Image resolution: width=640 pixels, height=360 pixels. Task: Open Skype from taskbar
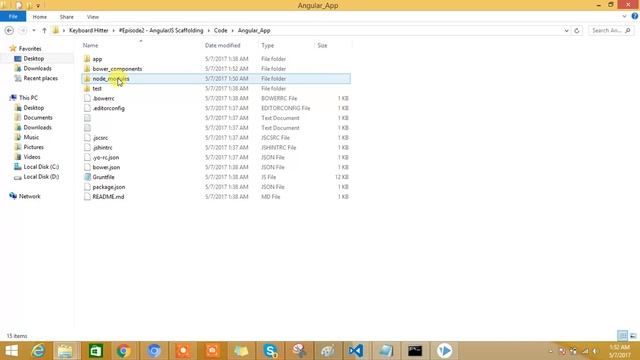coord(270,351)
